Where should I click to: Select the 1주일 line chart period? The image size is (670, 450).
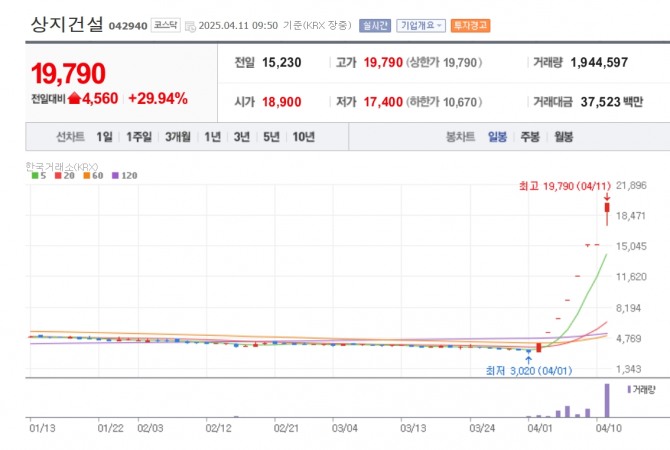point(139,137)
